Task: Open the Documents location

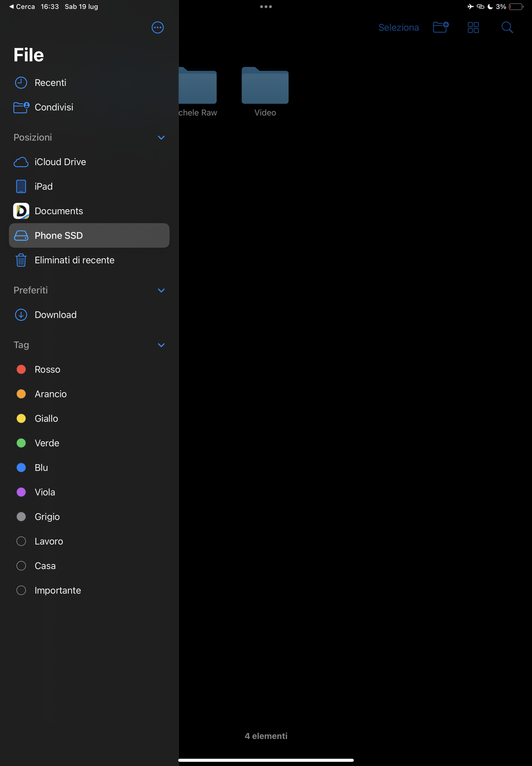Action: point(89,211)
